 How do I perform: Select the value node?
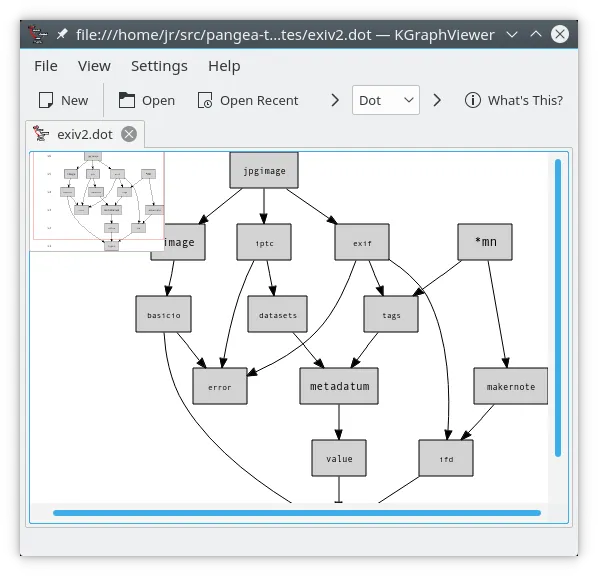[339, 458]
